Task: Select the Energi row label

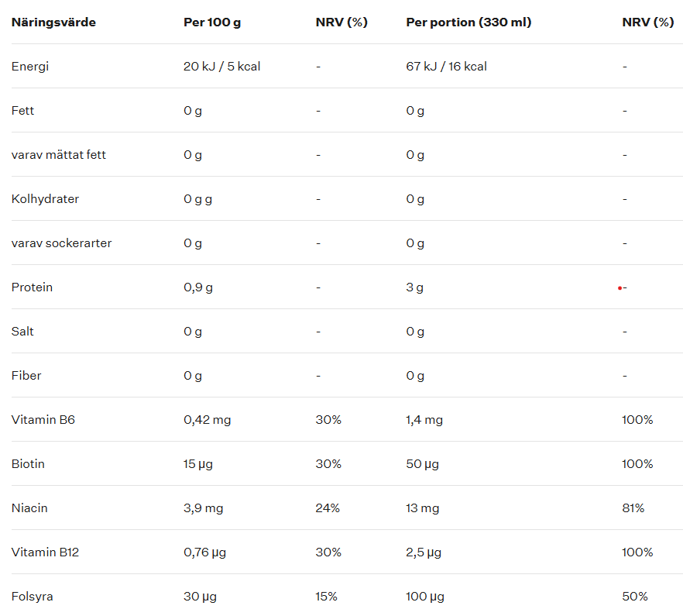Action: pyautogui.click(x=30, y=67)
